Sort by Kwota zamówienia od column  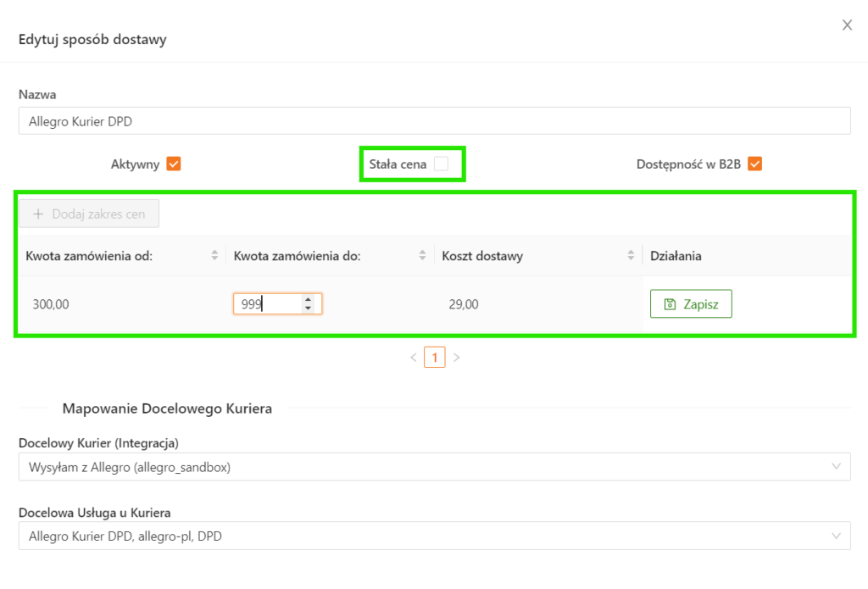pyautogui.click(x=214, y=255)
